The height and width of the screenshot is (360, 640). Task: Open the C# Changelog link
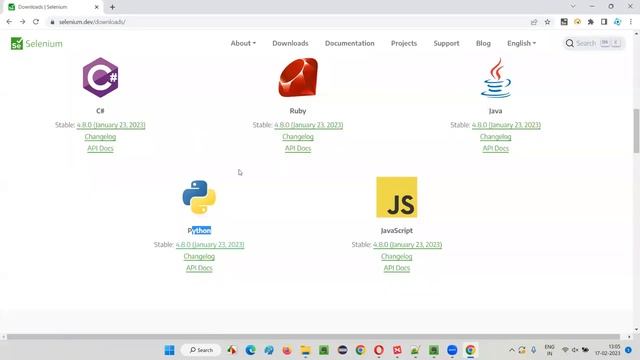pyautogui.click(x=100, y=137)
